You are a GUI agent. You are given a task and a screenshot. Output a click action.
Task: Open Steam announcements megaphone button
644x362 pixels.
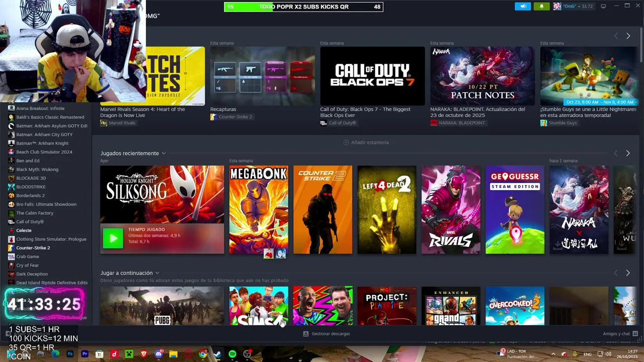coord(523,7)
